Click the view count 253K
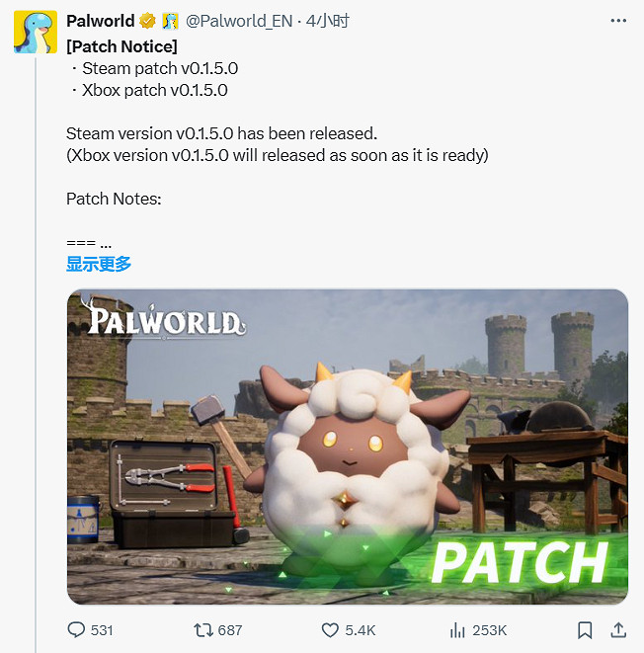644x653 pixels. tap(490, 630)
